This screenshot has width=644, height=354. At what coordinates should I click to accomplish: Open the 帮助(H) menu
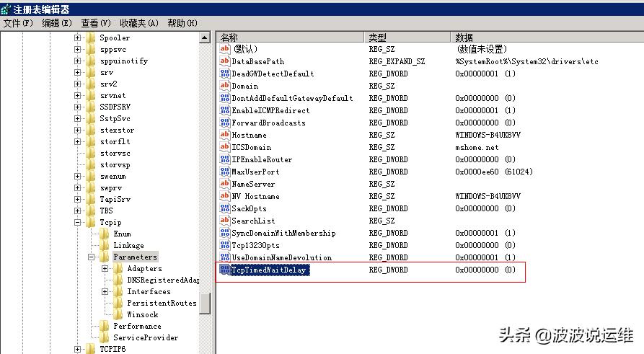click(182, 23)
